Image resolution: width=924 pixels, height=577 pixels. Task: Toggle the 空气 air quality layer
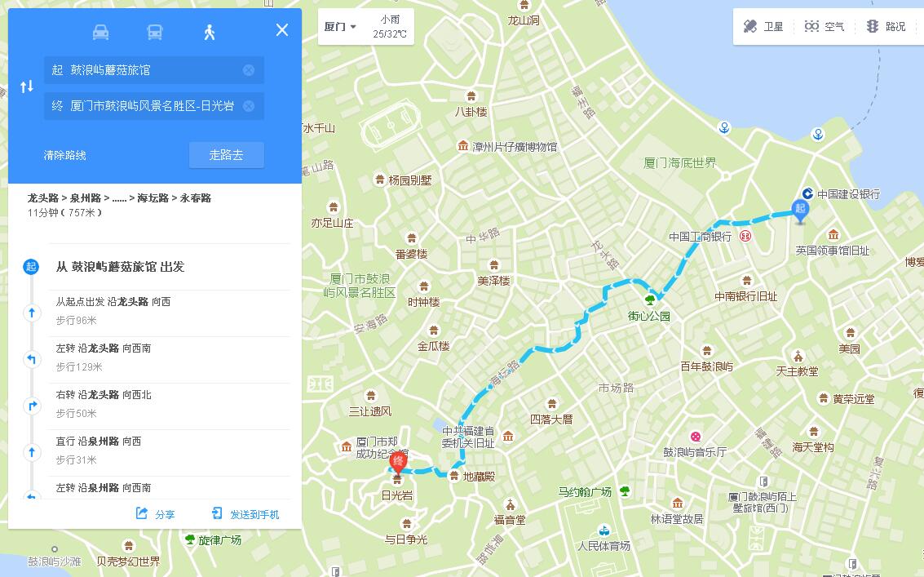[824, 27]
